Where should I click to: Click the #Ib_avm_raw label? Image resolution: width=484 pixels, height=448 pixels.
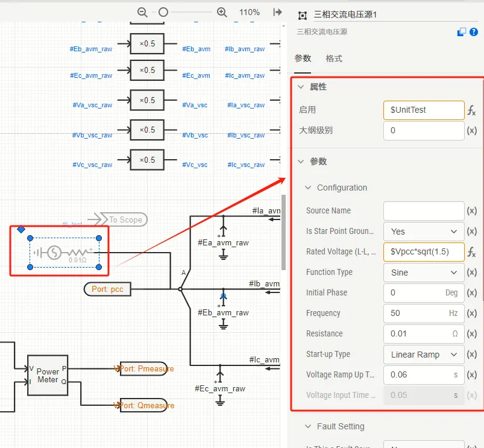coord(245,49)
